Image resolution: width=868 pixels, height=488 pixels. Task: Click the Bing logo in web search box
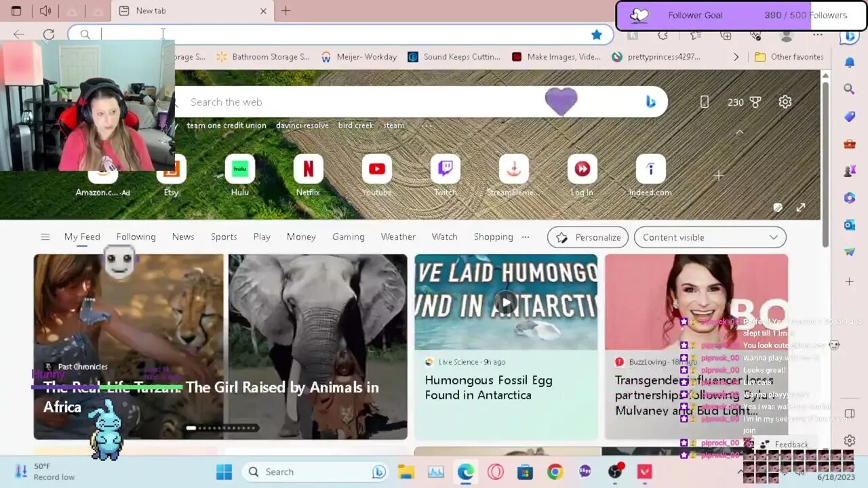pyautogui.click(x=650, y=102)
